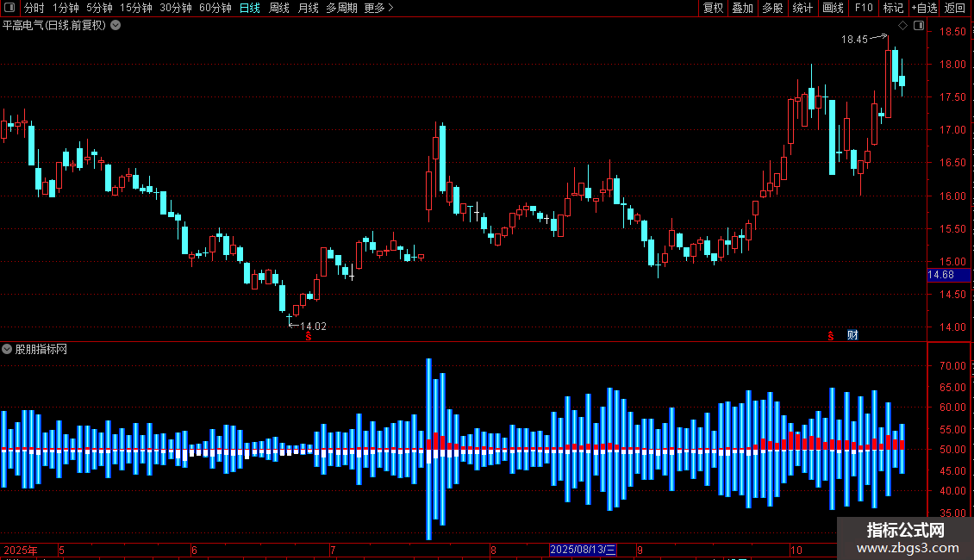Click the 14.02 low price annotation
The height and width of the screenshot is (560, 974).
point(313,327)
